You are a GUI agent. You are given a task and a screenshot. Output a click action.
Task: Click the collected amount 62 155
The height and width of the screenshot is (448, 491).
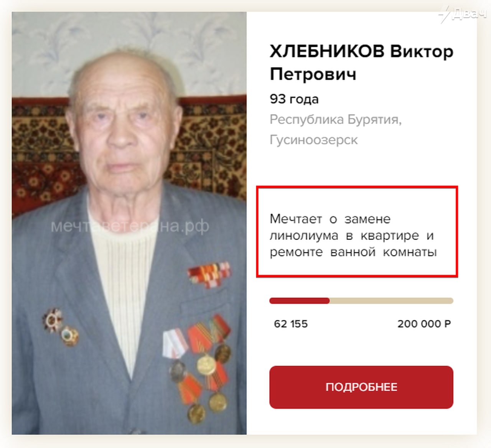coord(291,324)
